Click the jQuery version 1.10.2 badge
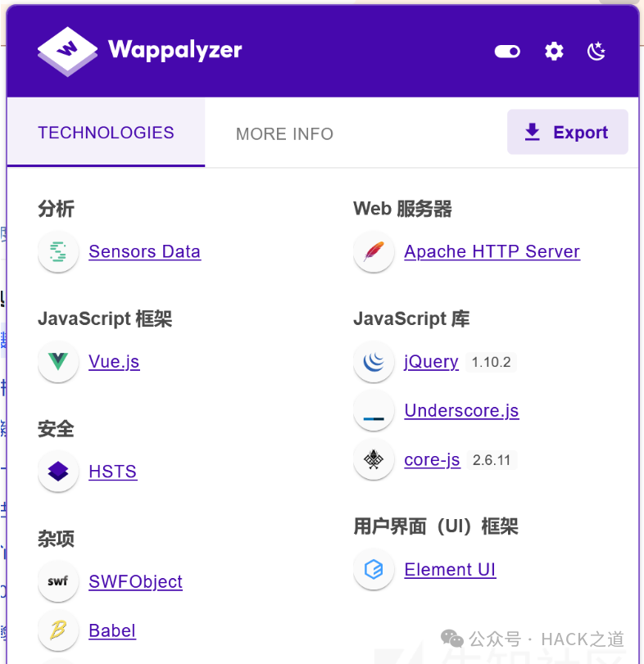 click(491, 363)
